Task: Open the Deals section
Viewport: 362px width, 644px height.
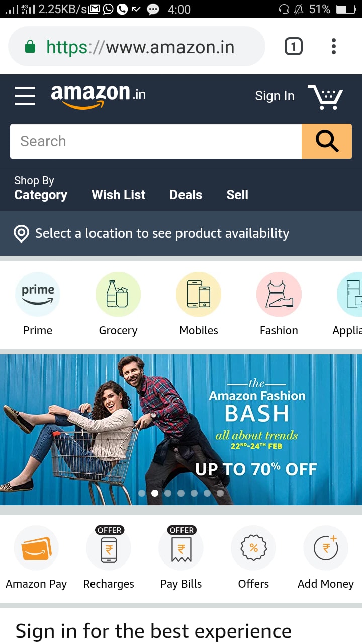Action: point(186,195)
